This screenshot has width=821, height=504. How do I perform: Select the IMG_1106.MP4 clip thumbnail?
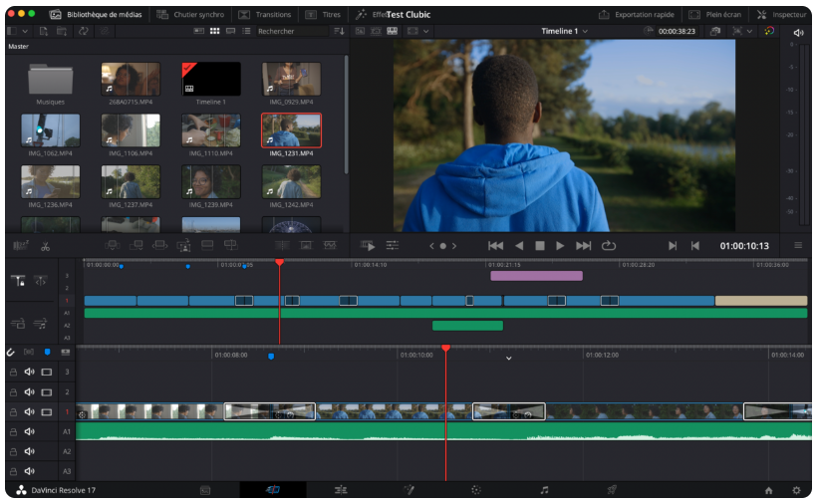pos(131,131)
